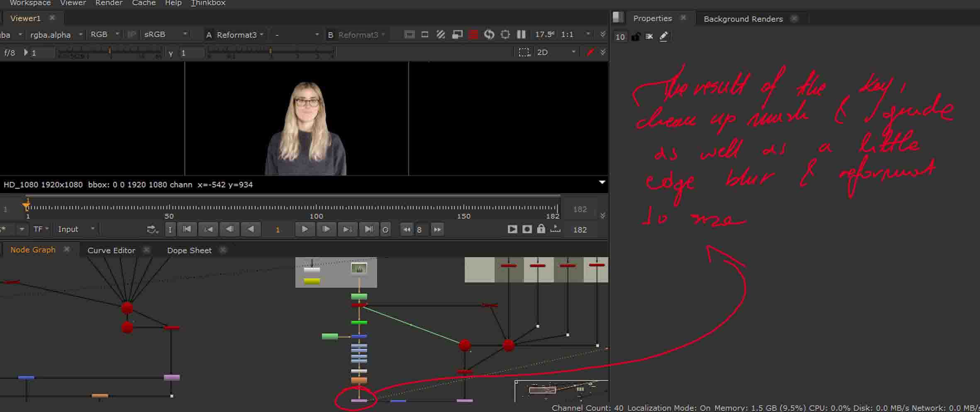Edit the current frame number field
The height and width of the screenshot is (412, 980).
pos(278,230)
